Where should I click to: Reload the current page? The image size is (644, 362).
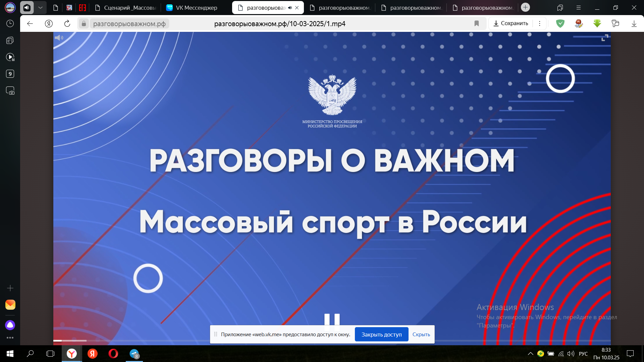click(x=67, y=23)
